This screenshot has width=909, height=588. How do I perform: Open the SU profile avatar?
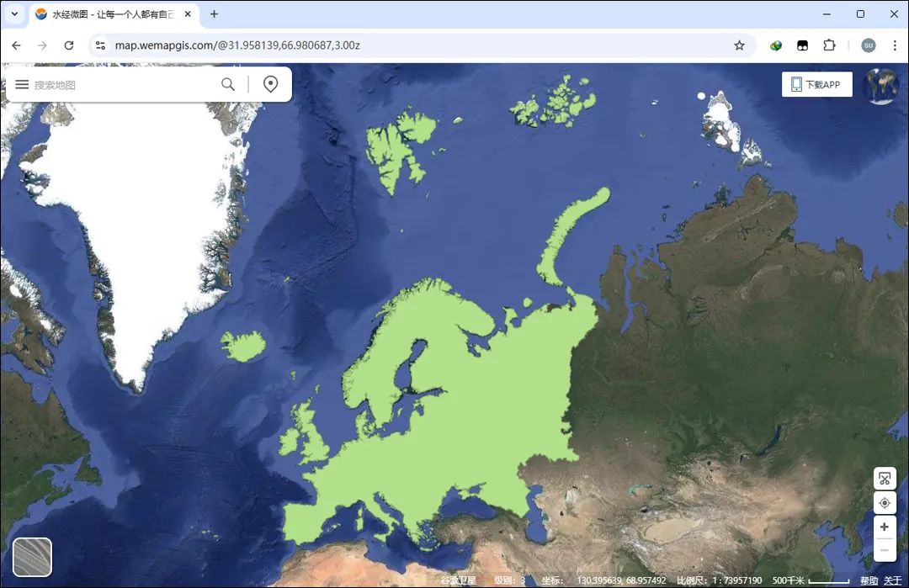pos(868,45)
